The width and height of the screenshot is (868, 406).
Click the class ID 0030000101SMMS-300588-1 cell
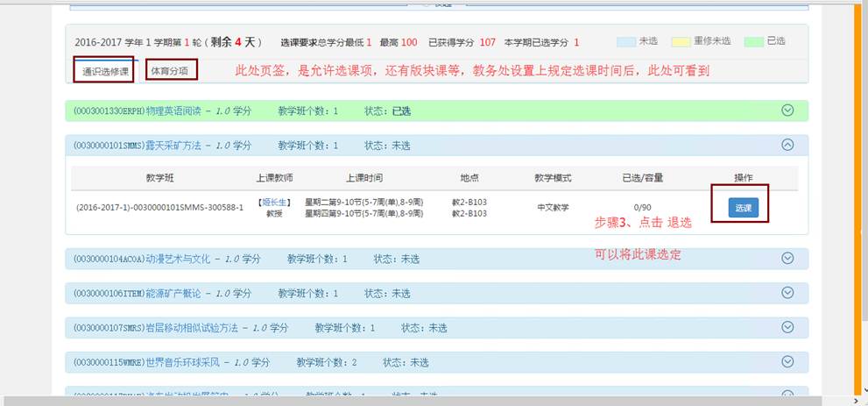pyautogui.click(x=159, y=208)
